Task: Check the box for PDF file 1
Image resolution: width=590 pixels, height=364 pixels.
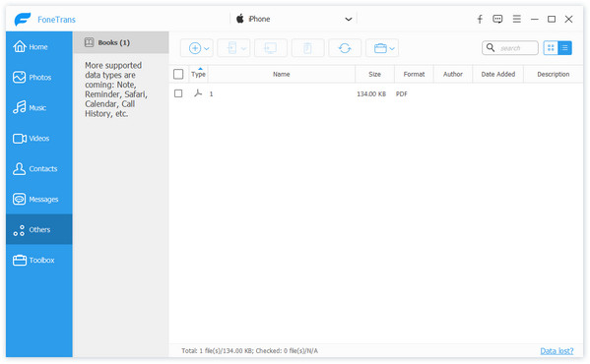Action: pyautogui.click(x=178, y=93)
